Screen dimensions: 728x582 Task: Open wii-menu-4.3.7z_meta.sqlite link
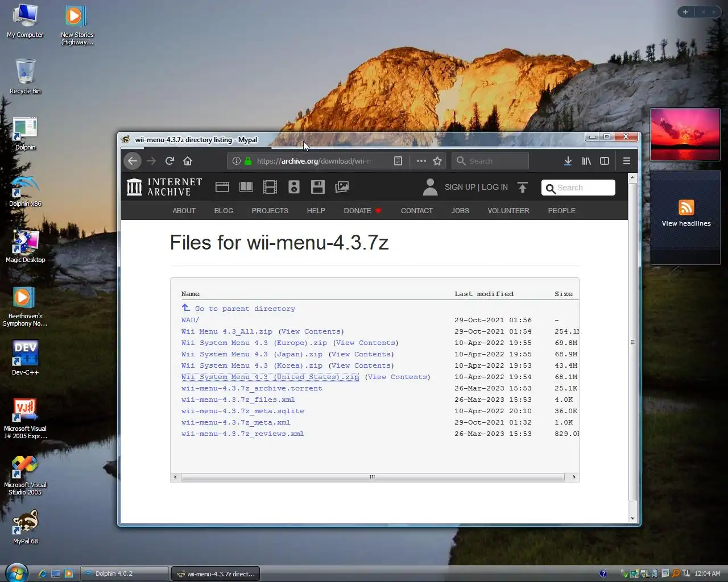click(243, 411)
